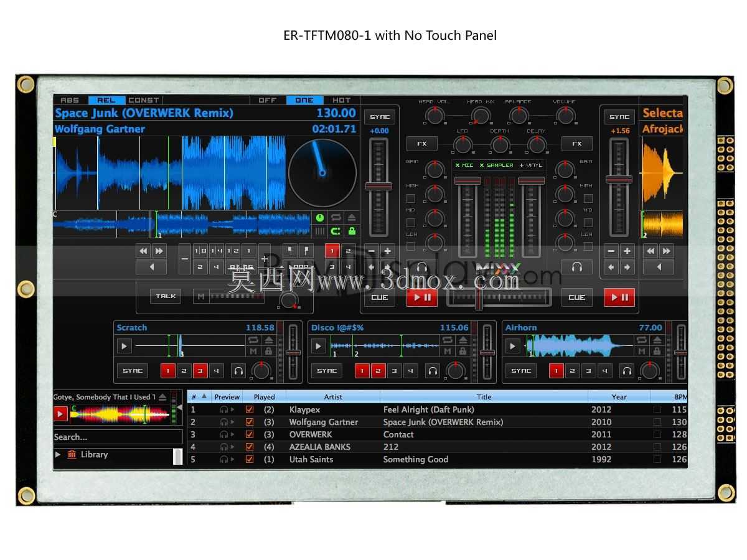Enable the left deck MID kill checkbox
Screen dimensions: 747x560
(x=411, y=223)
